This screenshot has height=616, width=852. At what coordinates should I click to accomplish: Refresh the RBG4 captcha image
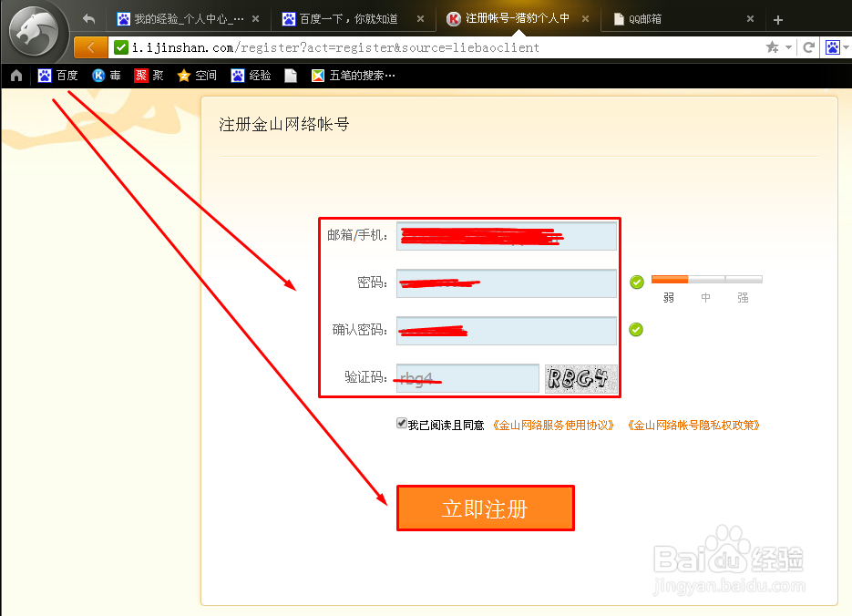pos(580,378)
